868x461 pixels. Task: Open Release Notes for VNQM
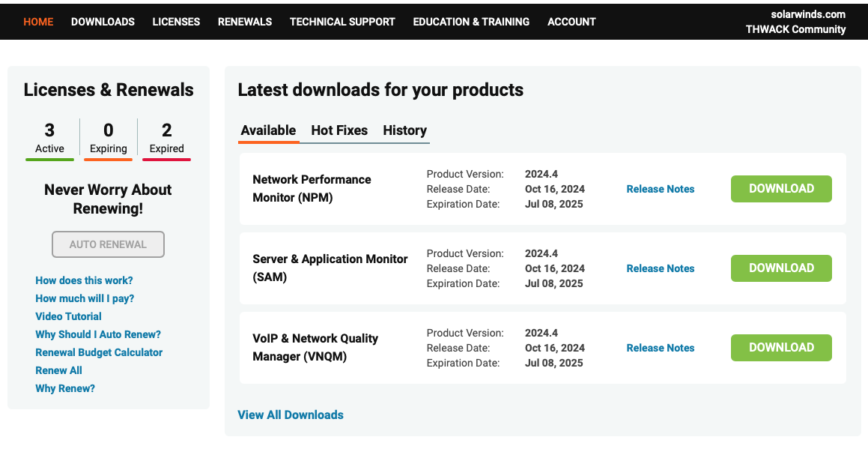pyautogui.click(x=660, y=348)
